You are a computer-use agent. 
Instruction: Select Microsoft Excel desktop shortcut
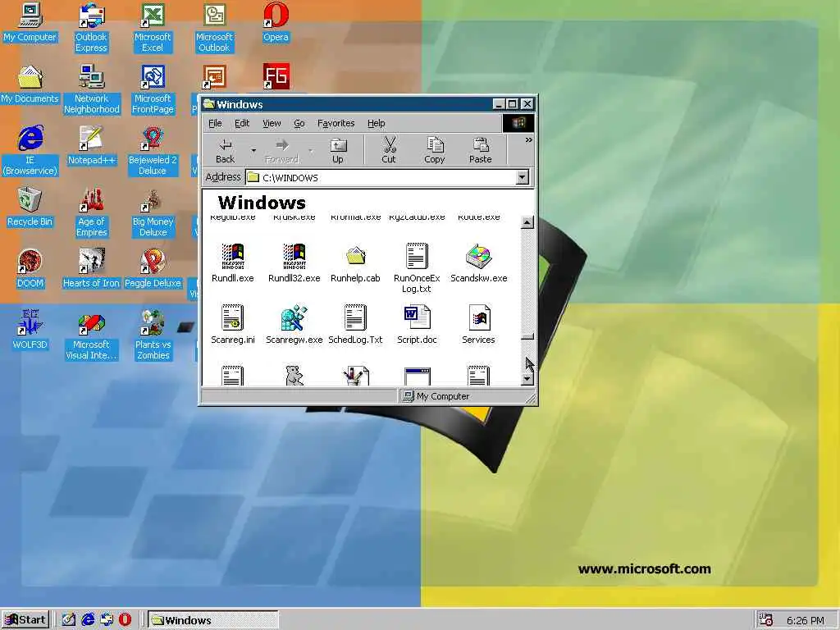coord(153,27)
